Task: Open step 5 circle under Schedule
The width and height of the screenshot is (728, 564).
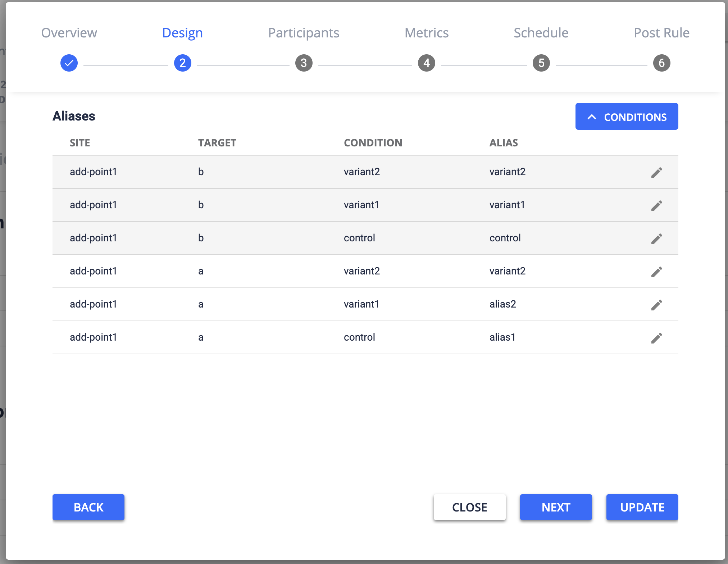Action: tap(541, 63)
